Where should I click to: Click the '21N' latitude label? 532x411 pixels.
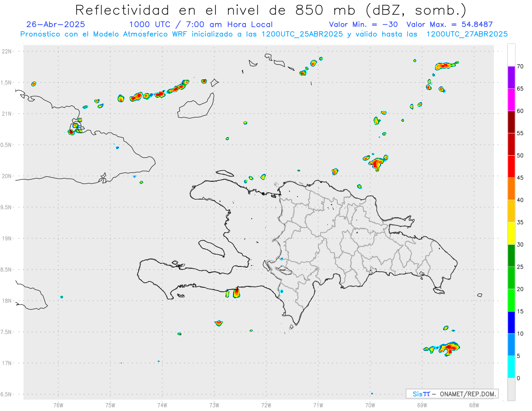click(x=7, y=114)
